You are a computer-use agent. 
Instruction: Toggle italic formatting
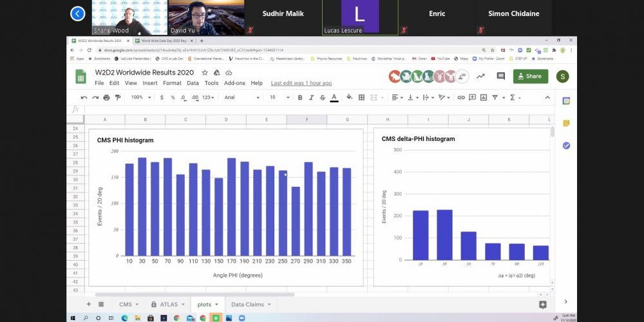pos(311,97)
